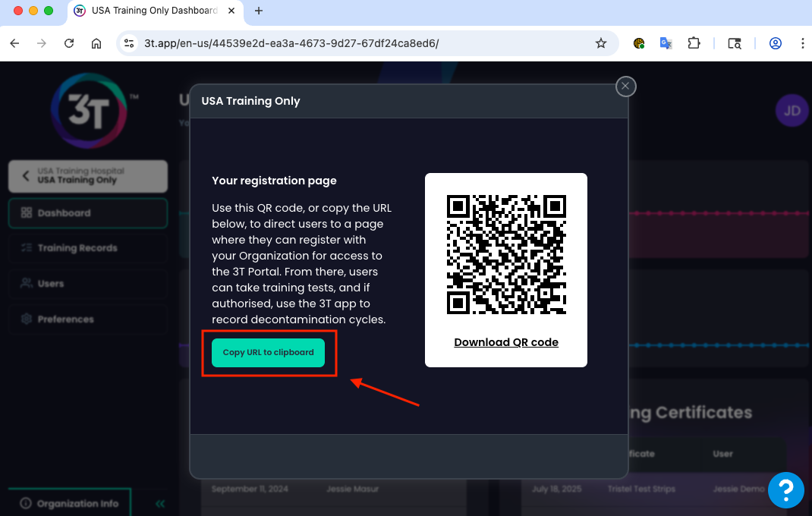Screen dimensions: 812x516
Task: Open Preferences in the sidebar
Action: [87, 319]
